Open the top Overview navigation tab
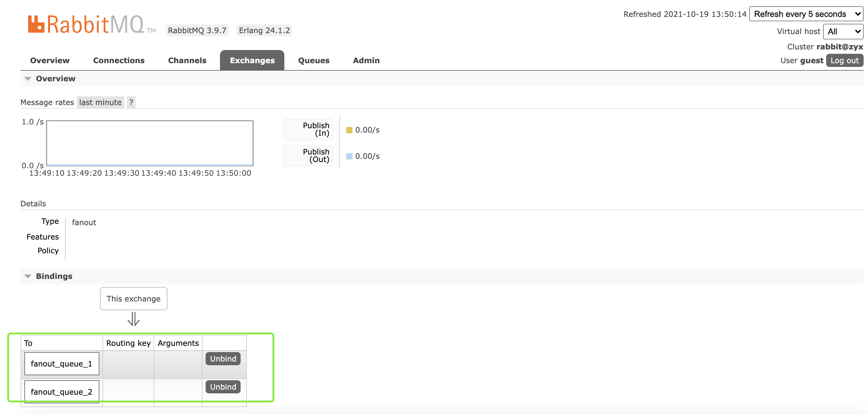The height and width of the screenshot is (414, 868). 50,60
